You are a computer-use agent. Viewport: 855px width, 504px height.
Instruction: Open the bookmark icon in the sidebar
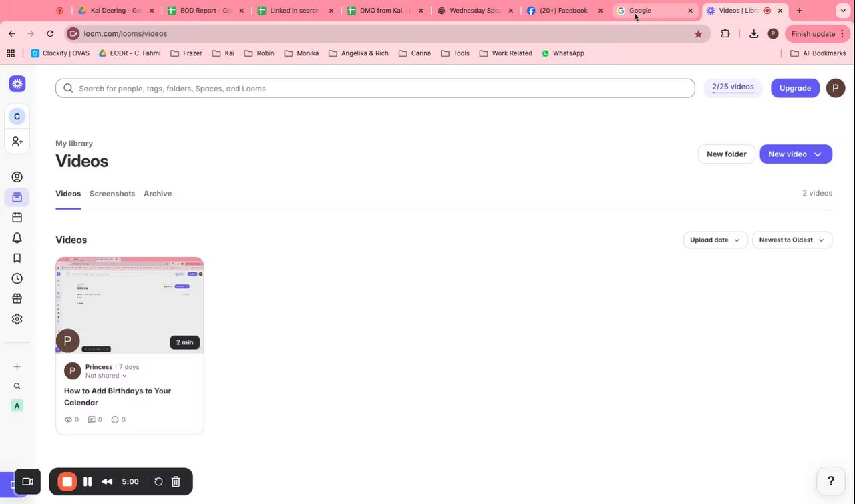[x=17, y=258]
